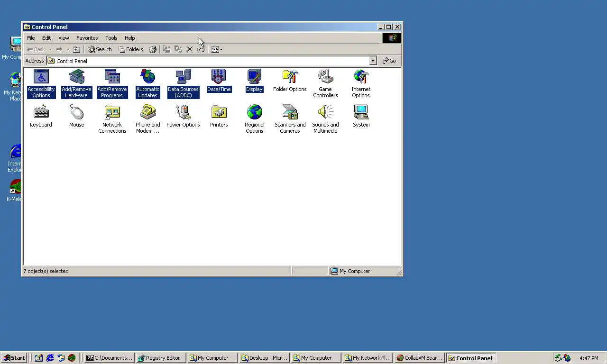Screen dimensions: 607x364
Task: Click the Forward arrow button
Action: tap(59, 49)
